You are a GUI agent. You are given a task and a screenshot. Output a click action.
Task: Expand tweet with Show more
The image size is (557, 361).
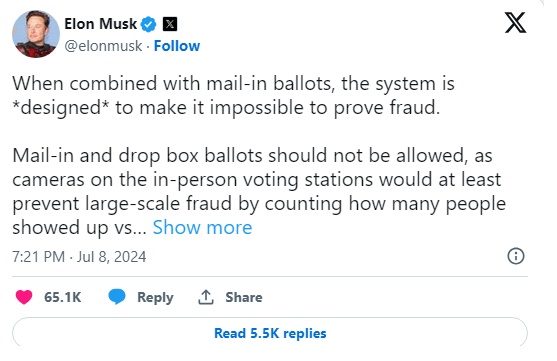coord(202,227)
